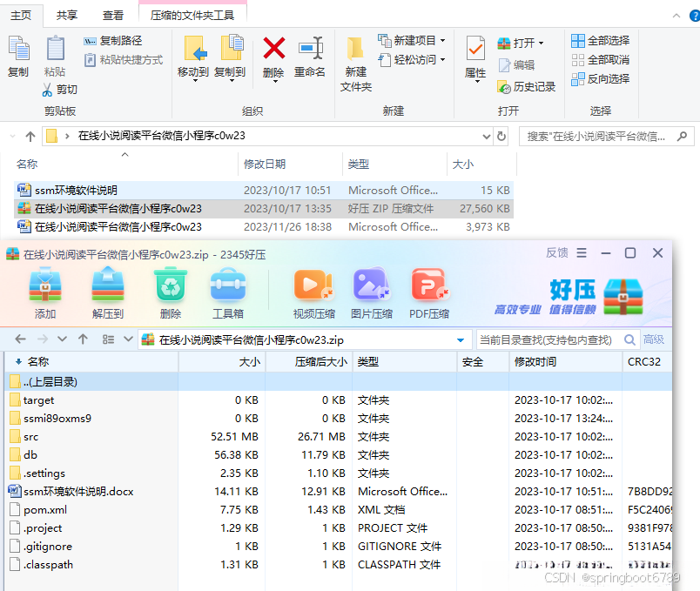
Task: Click 历史记录 in the open group
Action: [527, 86]
